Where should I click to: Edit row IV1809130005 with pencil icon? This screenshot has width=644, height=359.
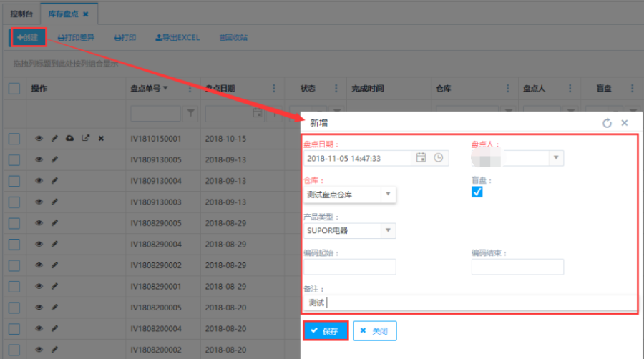[54, 159]
